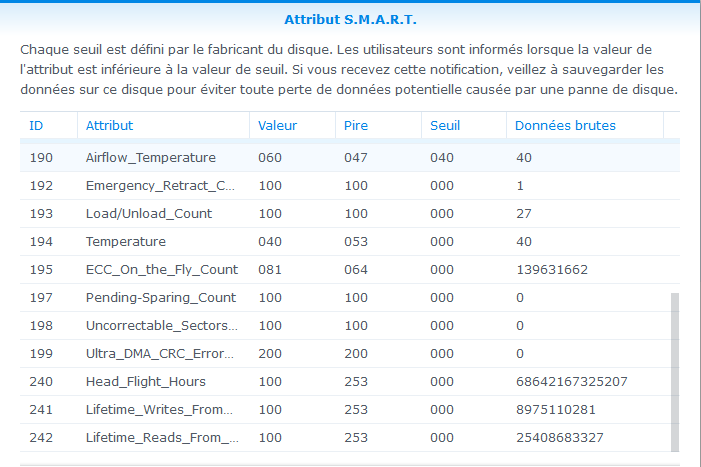Click Valeur cell 081
The image size is (701, 467).
coord(270,270)
